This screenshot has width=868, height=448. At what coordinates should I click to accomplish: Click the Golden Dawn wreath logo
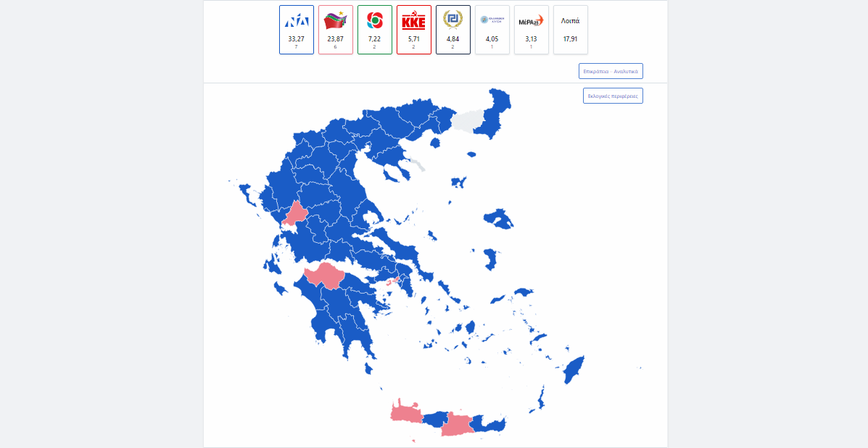tap(452, 21)
